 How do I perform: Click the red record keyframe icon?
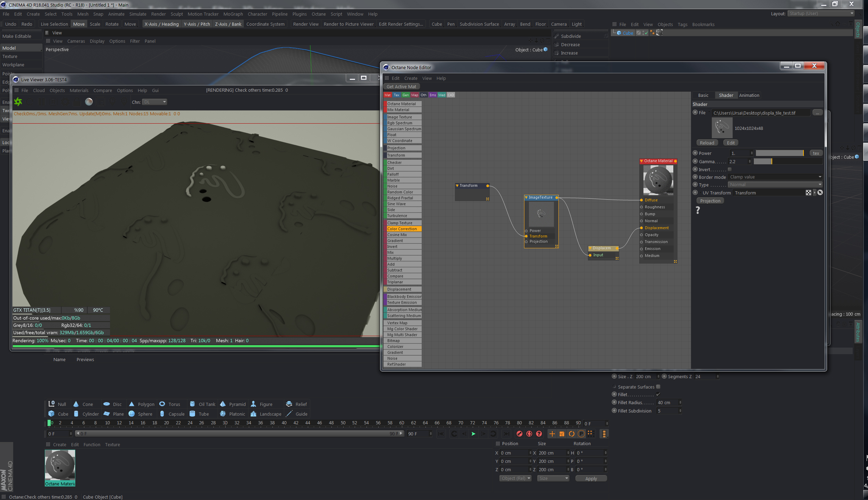click(x=519, y=434)
